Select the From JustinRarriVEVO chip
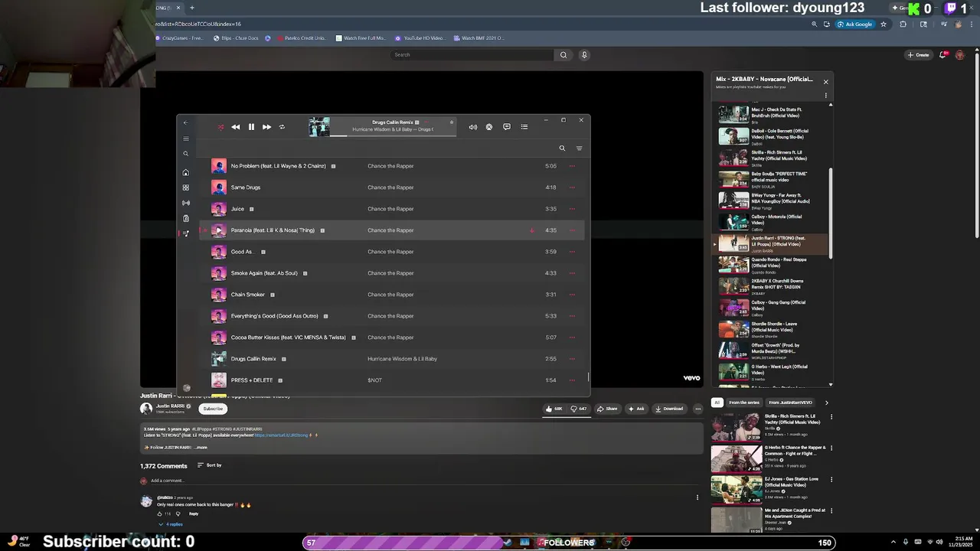Viewport: 980px width, 551px height. (x=790, y=403)
